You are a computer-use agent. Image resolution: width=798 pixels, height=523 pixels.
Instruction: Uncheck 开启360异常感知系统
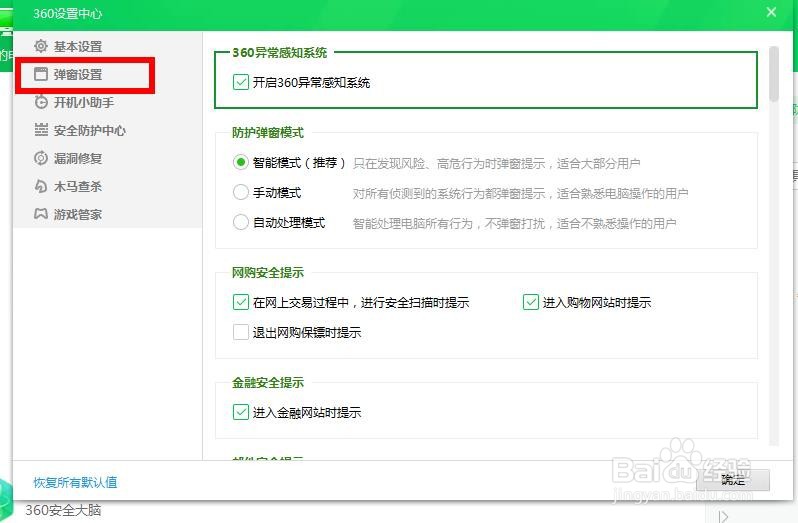tap(241, 82)
